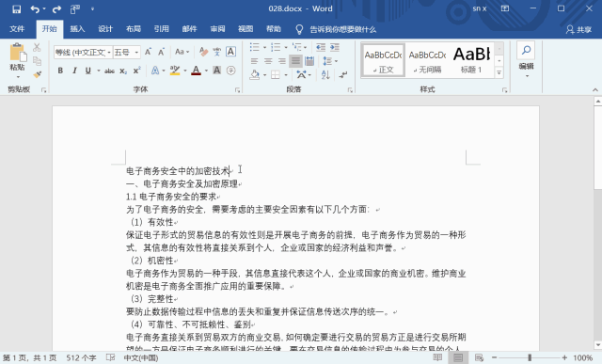Switch to Web Layout view

(479, 357)
